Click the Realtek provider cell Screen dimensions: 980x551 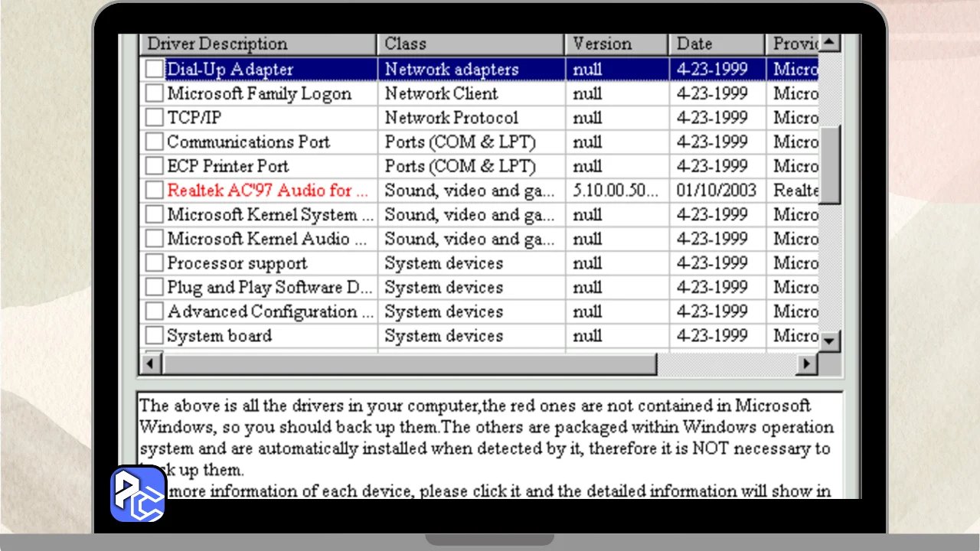point(793,191)
